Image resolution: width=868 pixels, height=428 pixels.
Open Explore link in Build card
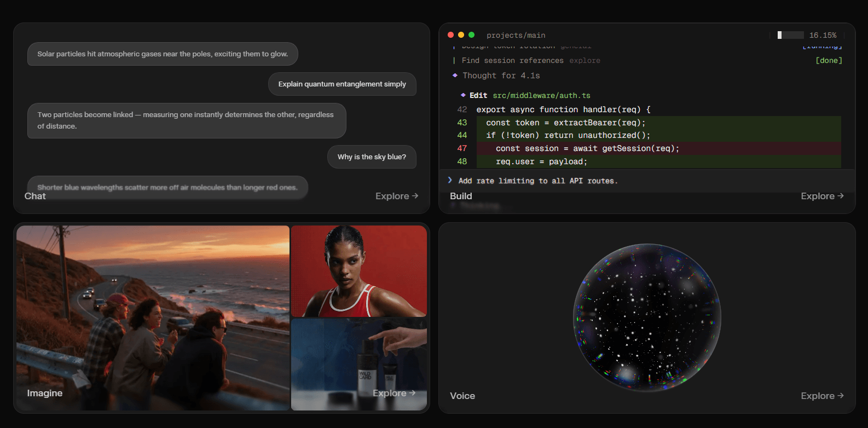coord(822,196)
